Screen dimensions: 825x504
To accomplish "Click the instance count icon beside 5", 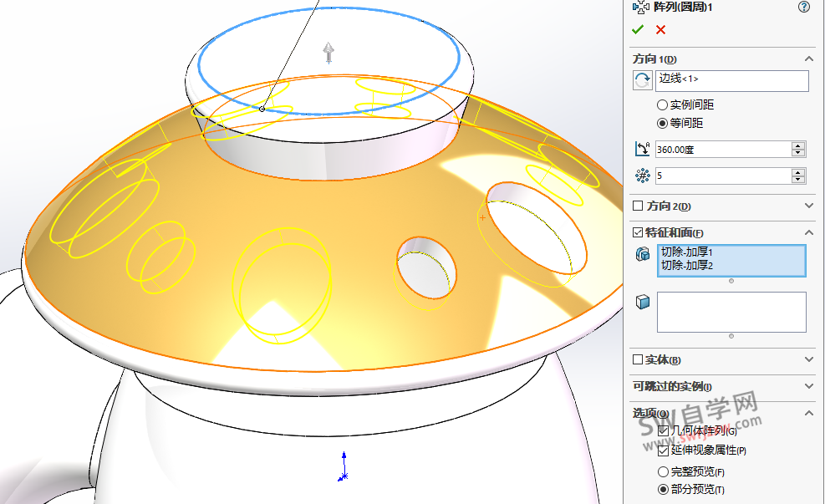I will (642, 176).
